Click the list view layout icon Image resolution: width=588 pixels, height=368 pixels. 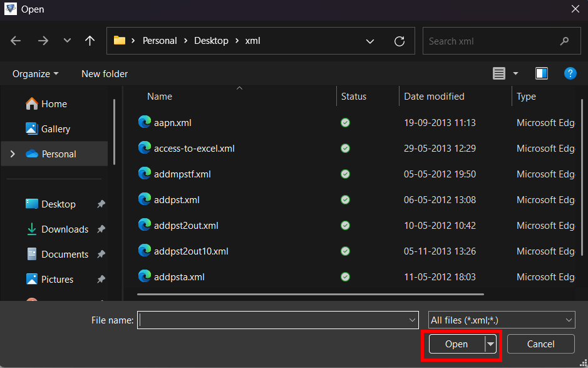[498, 73]
